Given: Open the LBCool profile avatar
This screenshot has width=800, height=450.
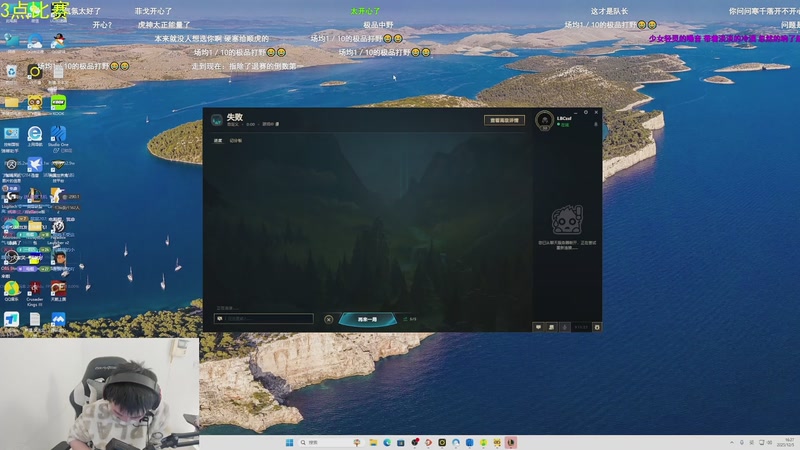Looking at the screenshot, I should pyautogui.click(x=545, y=120).
